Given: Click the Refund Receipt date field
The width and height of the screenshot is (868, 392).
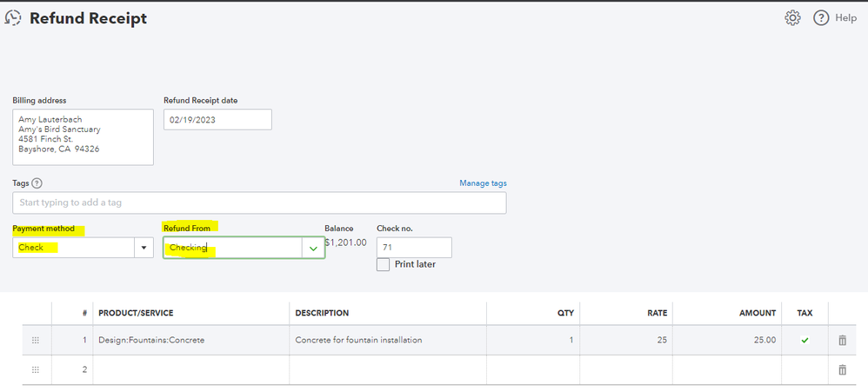Looking at the screenshot, I should click(x=217, y=119).
